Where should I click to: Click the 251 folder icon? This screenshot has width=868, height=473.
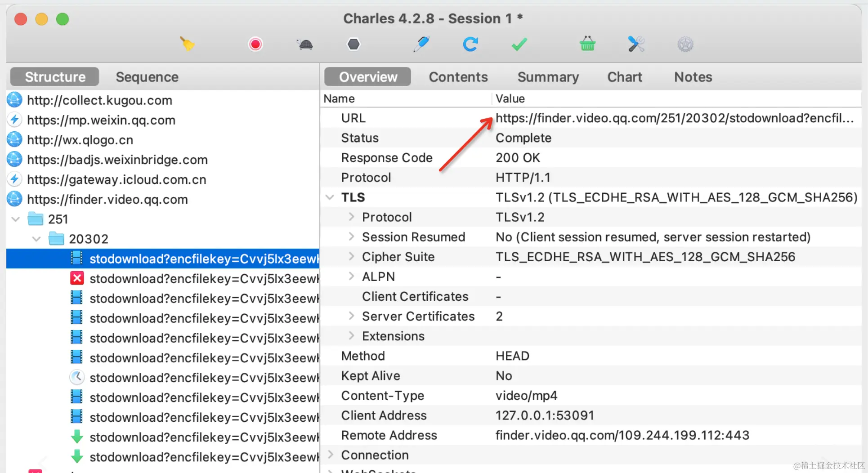(x=36, y=219)
